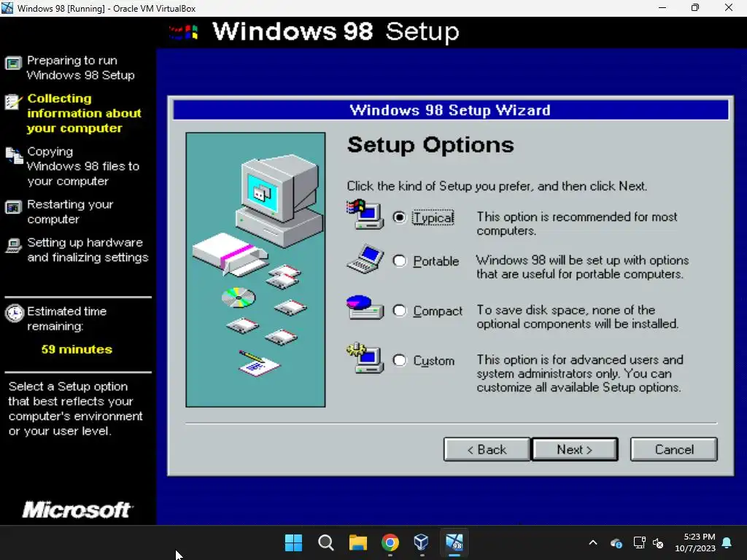Click the Compact disk-space pie icon
Viewport: 747px width, 560px height.
pos(365,308)
